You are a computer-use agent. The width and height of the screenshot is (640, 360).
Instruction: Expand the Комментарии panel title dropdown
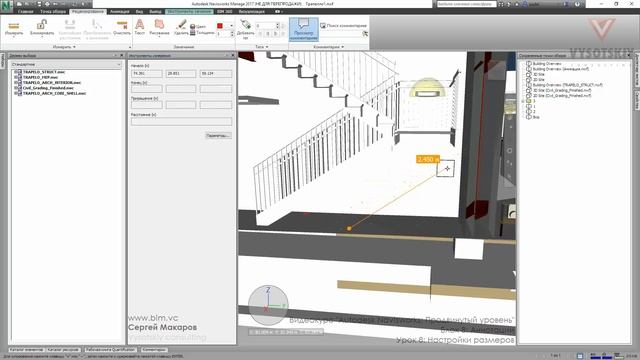click(x=329, y=47)
